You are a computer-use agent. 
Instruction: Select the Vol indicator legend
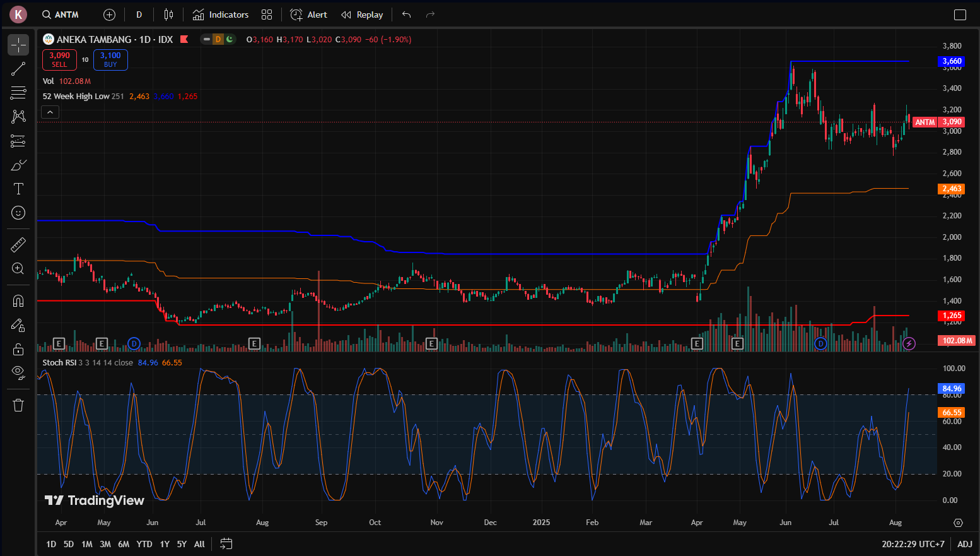tap(49, 81)
